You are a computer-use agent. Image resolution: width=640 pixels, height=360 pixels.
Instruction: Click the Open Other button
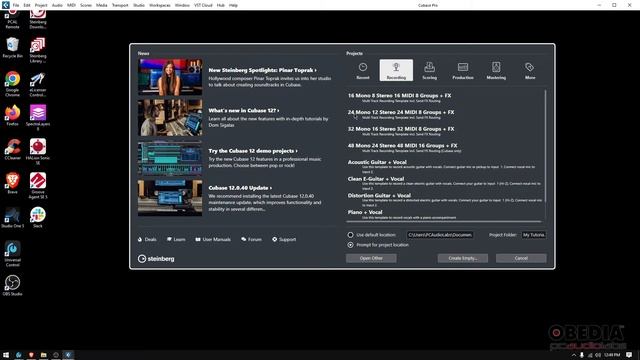point(371,258)
